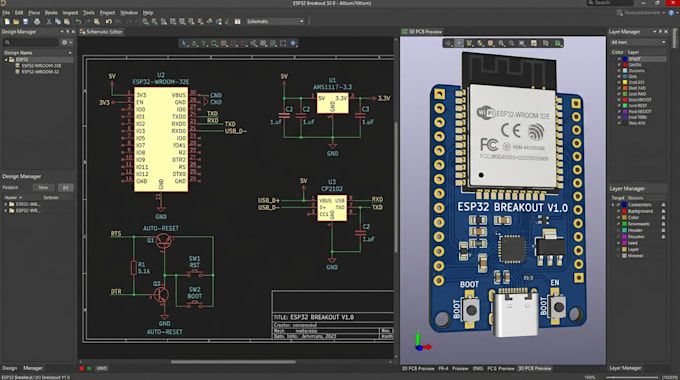
Task: Toggle visibility check of first blue layer
Action: coord(619,59)
